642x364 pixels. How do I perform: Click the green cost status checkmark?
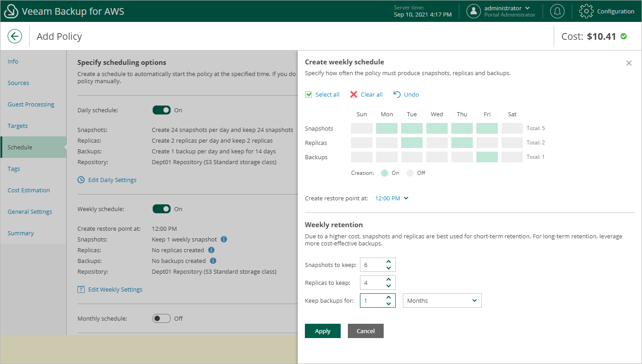point(624,36)
